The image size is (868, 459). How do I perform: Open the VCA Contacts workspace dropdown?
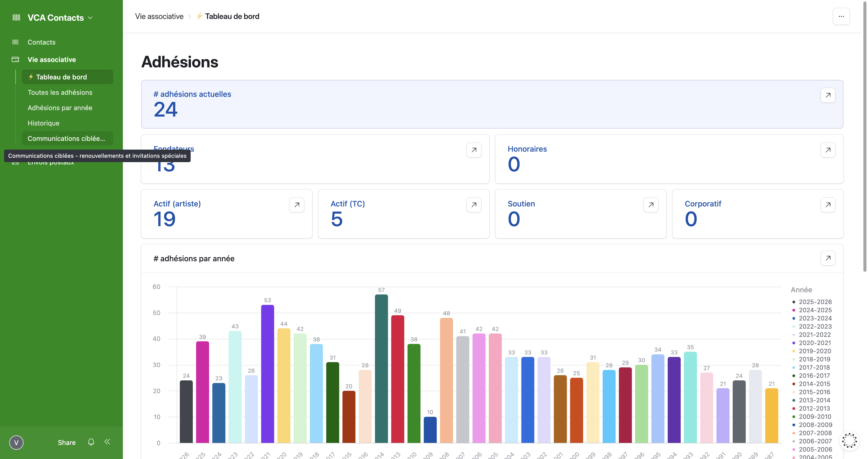pyautogui.click(x=60, y=17)
